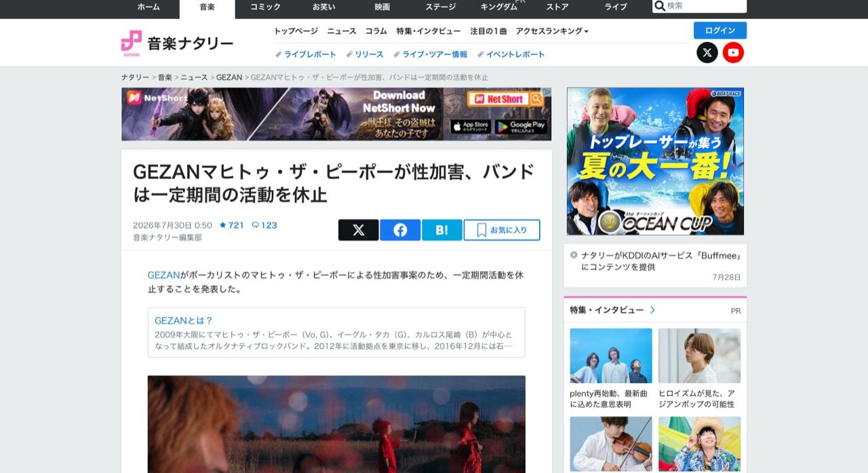The image size is (868, 473).
Task: Share article via the Hatena B! button
Action: tap(441, 230)
